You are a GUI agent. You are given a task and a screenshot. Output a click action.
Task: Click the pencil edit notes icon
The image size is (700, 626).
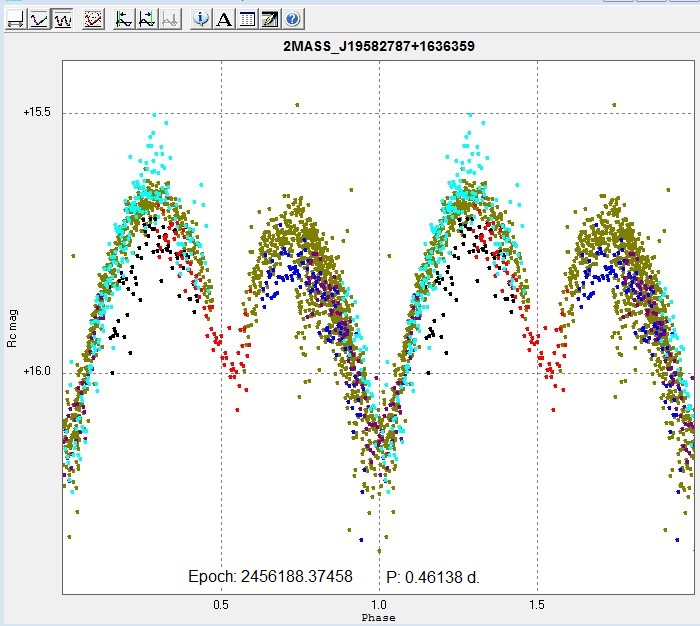point(270,20)
